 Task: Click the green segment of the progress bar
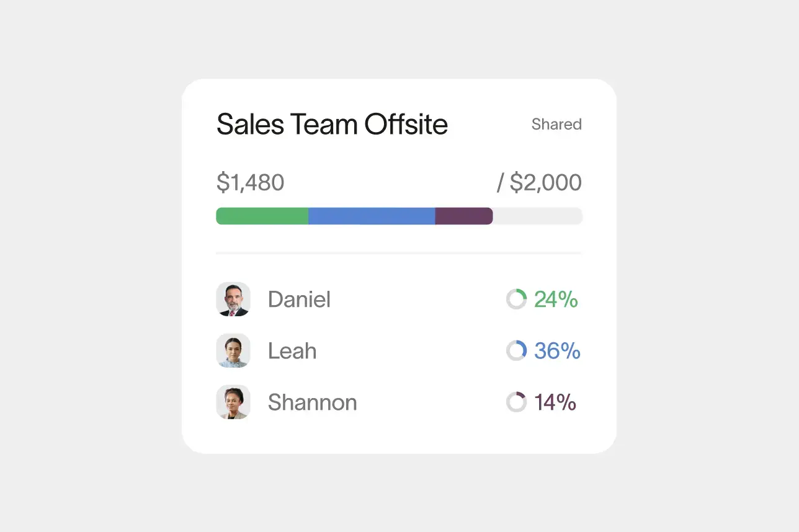[261, 215]
